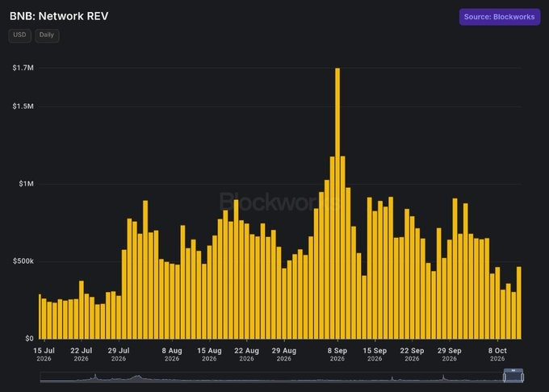The width and height of the screenshot is (549, 392).
Task: Click the Source: Blockworks badge
Action: click(x=499, y=17)
